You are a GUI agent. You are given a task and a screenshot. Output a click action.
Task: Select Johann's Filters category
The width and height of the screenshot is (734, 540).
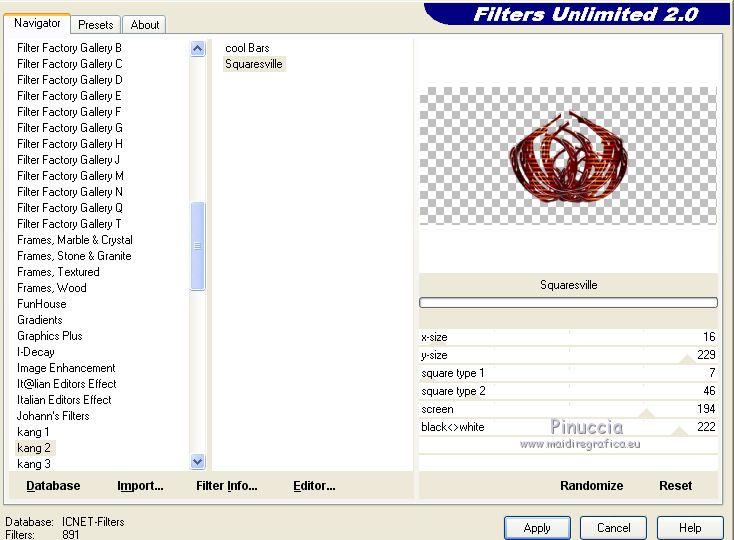point(53,416)
